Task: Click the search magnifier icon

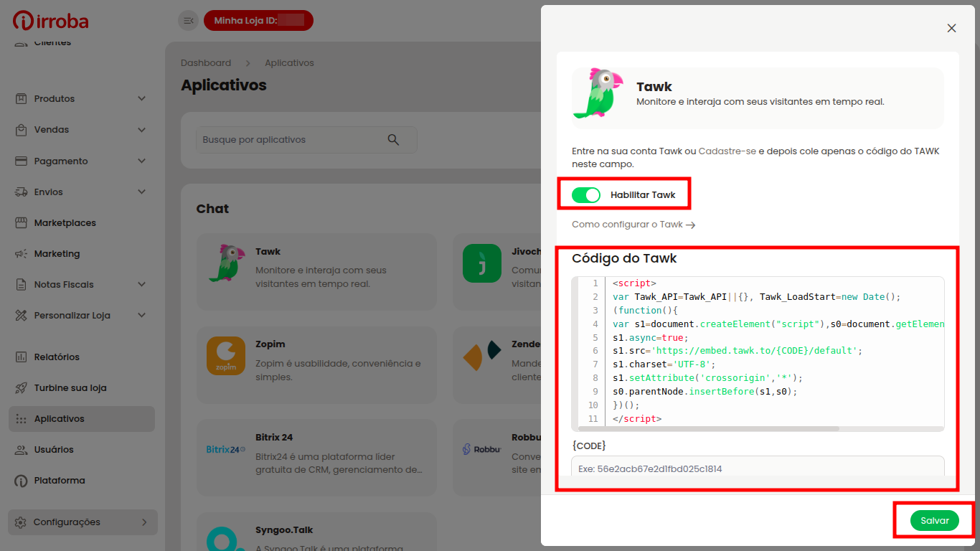Action: (394, 139)
